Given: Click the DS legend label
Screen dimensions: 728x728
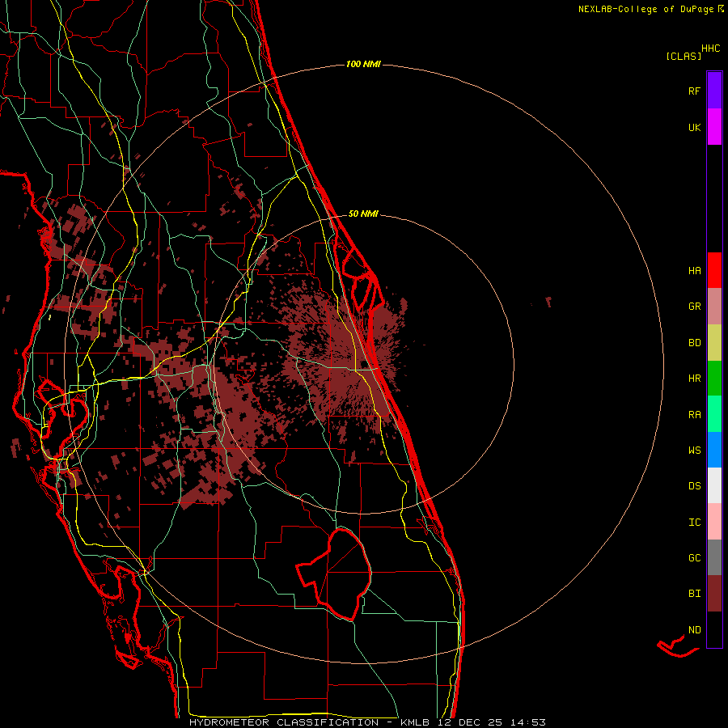Looking at the screenshot, I should point(694,486).
